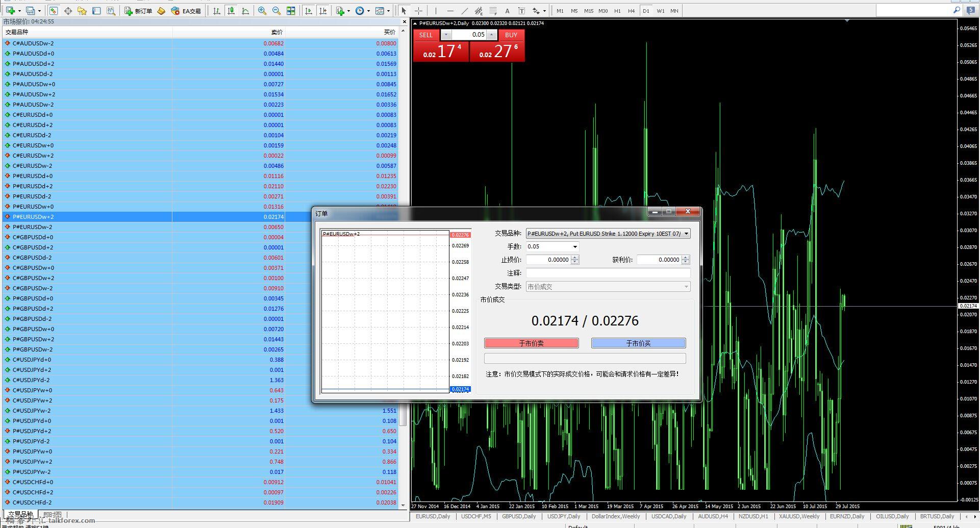Image resolution: width=980 pixels, height=528 pixels.
Task: Zoom out of the chart
Action: [277, 11]
